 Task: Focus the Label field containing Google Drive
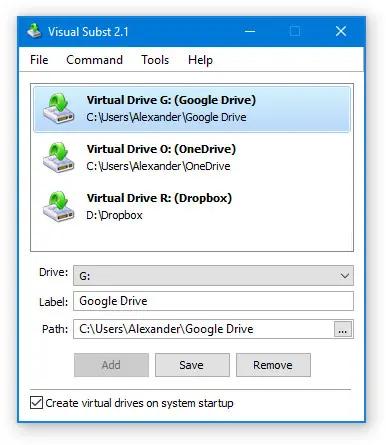coord(213,301)
